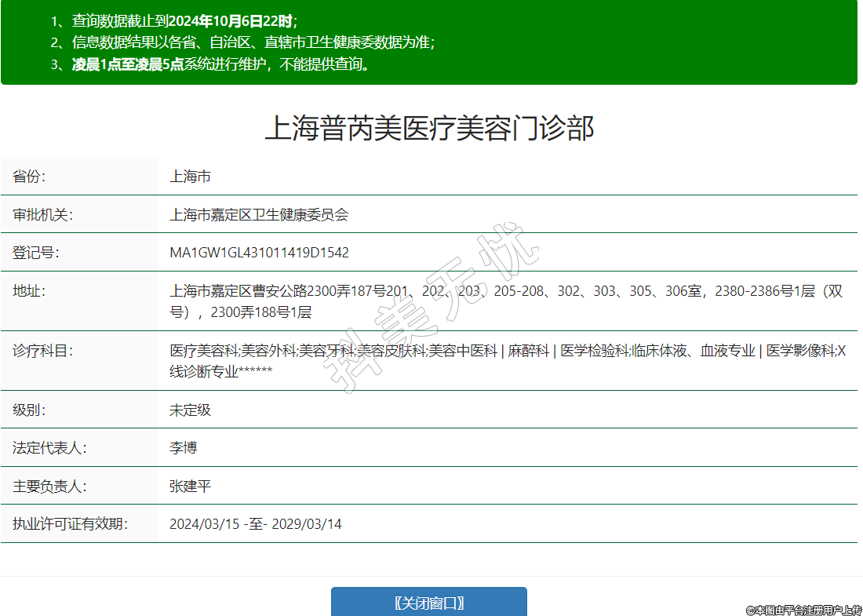This screenshot has height=616, width=863.
Task: Select main person in charge 张建平
Action: (190, 487)
